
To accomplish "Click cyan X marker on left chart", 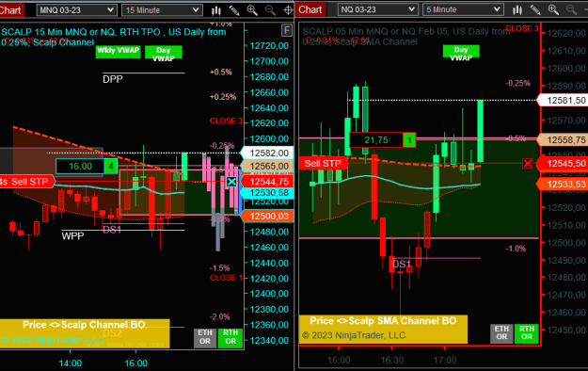I will [231, 182].
